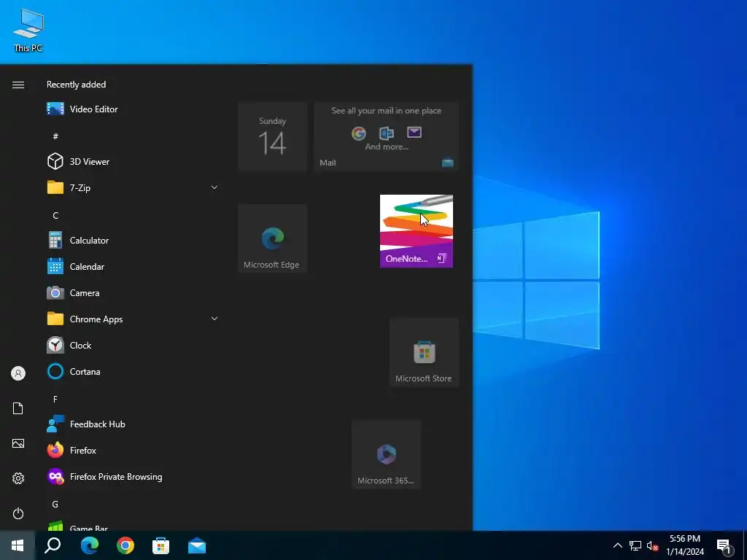747x560 pixels.
Task: Launch the Camera app
Action: point(133,293)
